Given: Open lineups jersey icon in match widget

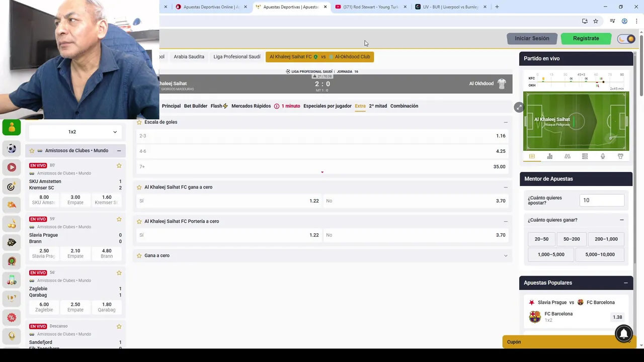Looking at the screenshot, I should tap(620, 156).
